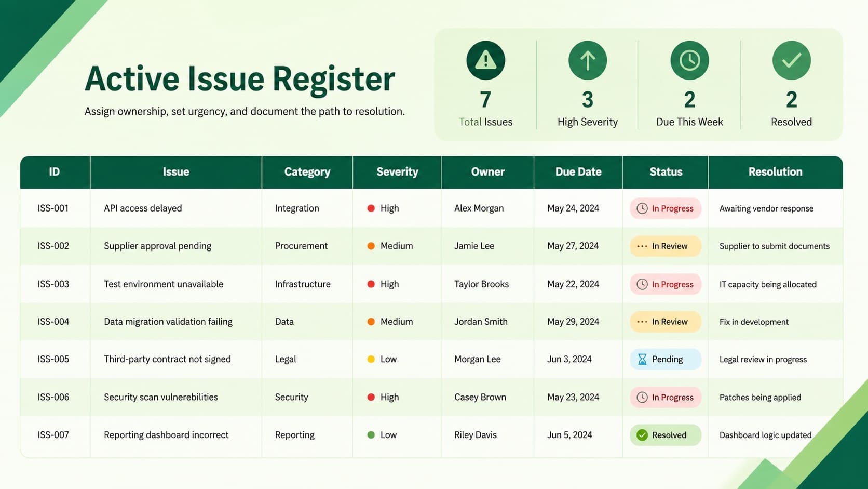Select the Status column header
The image size is (868, 489).
click(666, 172)
